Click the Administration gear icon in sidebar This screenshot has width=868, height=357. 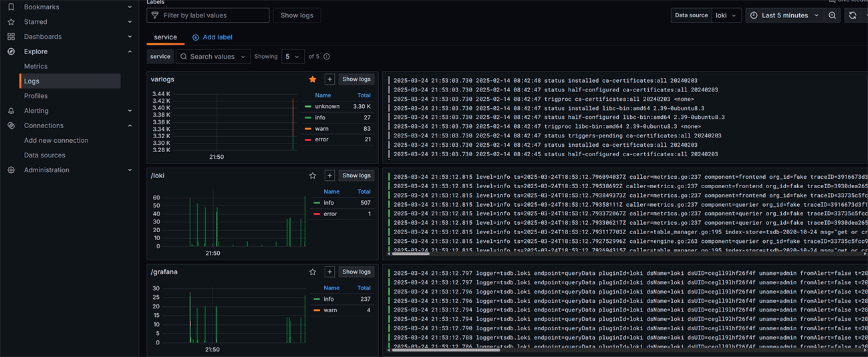(x=11, y=170)
